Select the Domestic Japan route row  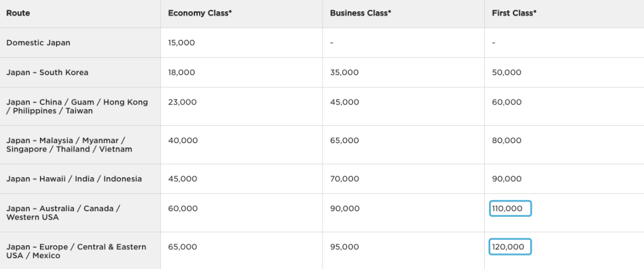coord(38,43)
